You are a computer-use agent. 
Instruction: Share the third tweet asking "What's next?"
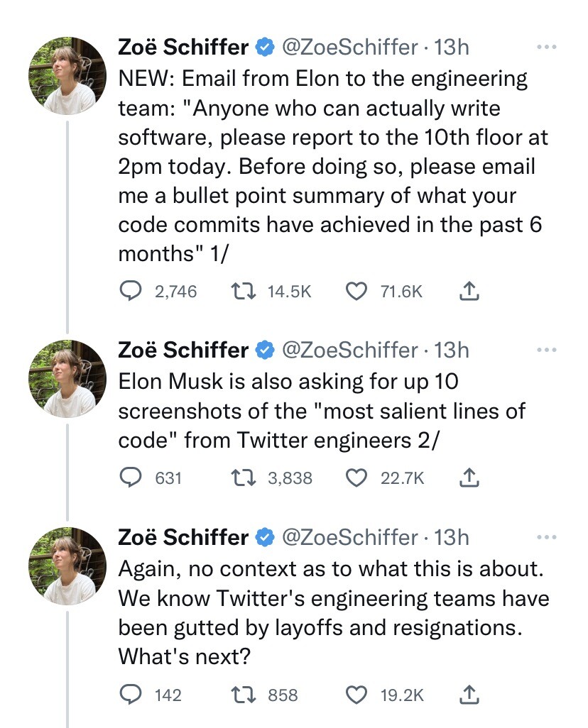coord(469,695)
